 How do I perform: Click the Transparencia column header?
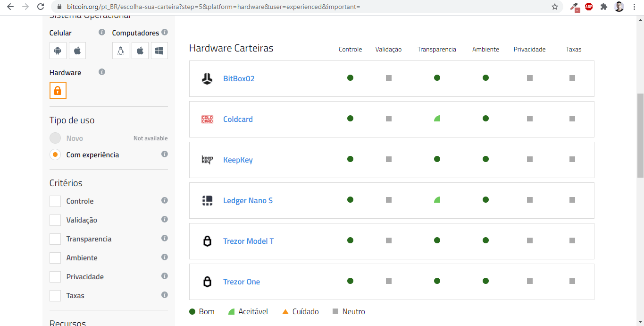pos(436,49)
